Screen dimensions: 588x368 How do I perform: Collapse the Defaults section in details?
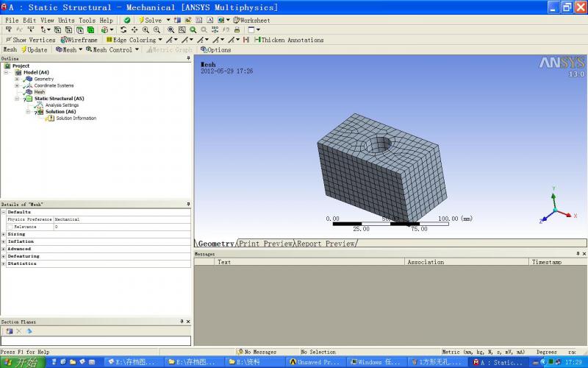click(4, 212)
